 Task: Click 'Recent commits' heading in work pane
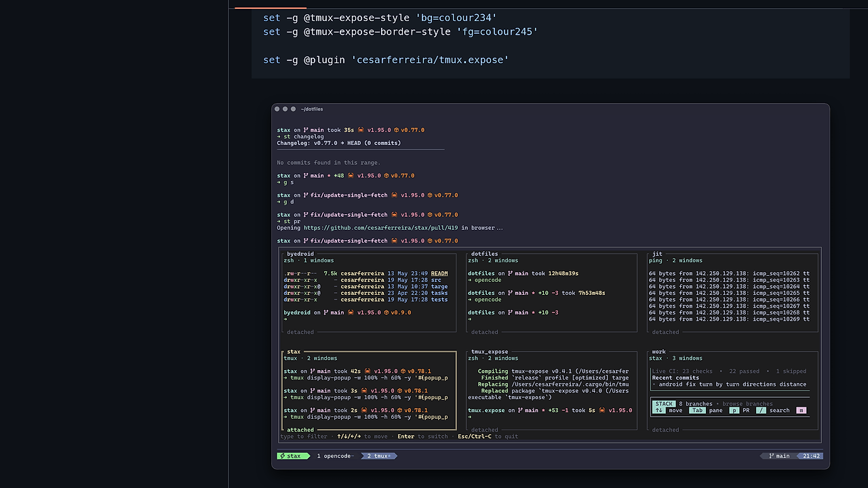pos(675,378)
